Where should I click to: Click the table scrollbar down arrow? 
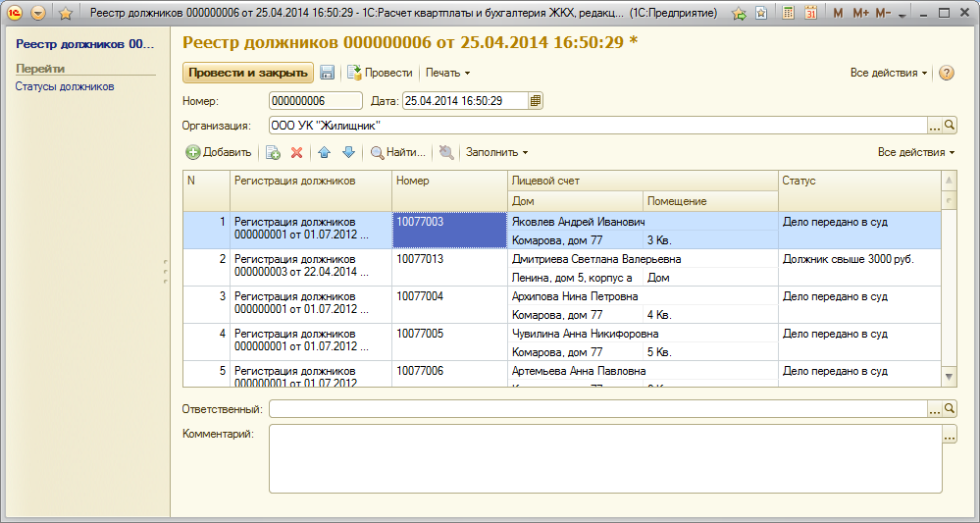point(949,377)
